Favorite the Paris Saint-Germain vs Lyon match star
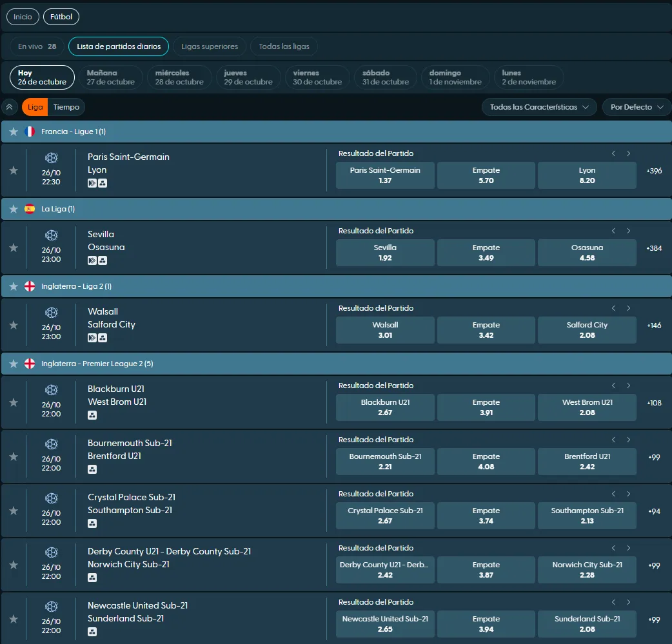 (14, 171)
